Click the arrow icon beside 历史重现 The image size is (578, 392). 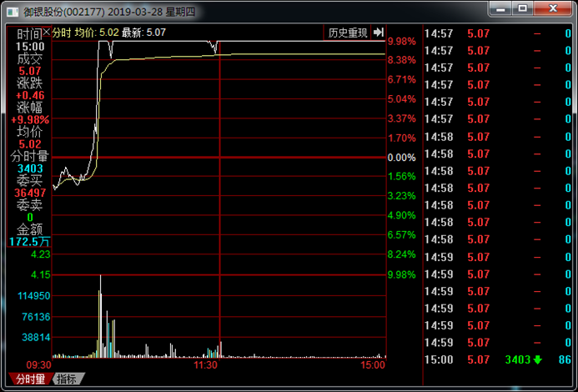(379, 33)
